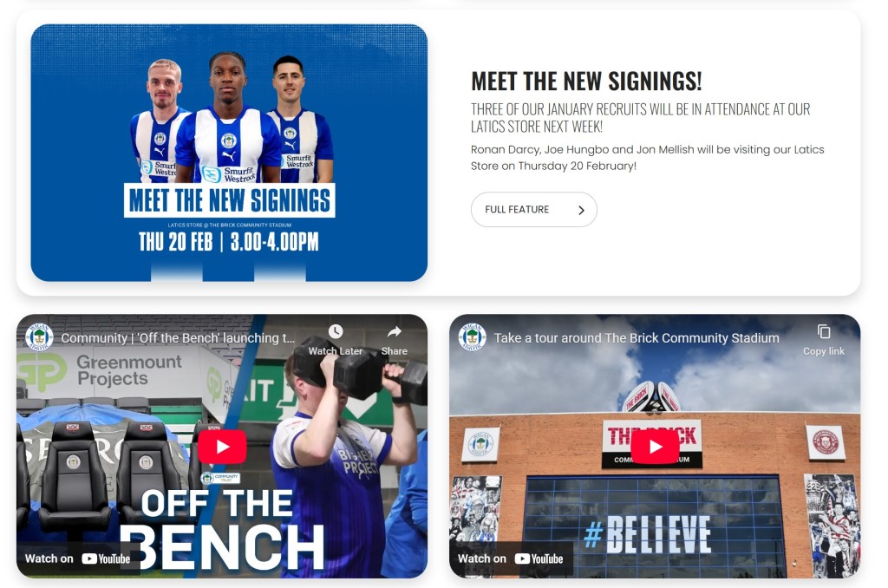The image size is (888, 588).
Task: Click the Watch Later clock icon
Action: click(x=336, y=331)
